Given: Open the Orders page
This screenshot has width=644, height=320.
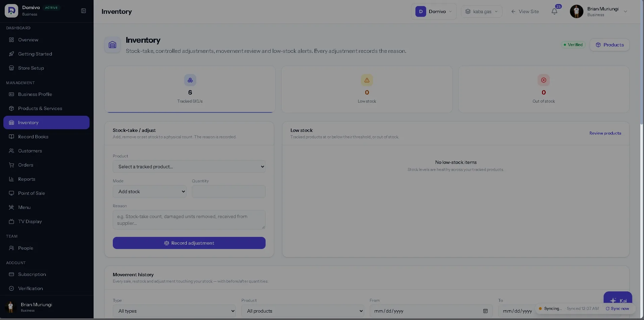Looking at the screenshot, I should (x=46, y=165).
